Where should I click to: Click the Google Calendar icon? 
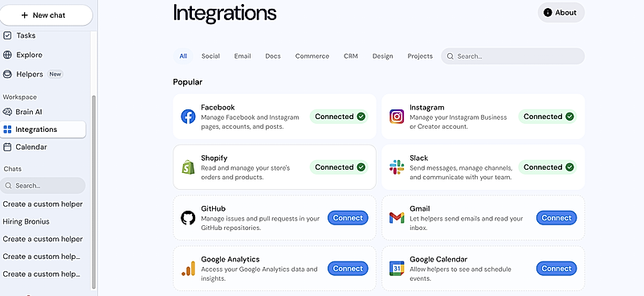[397, 269]
